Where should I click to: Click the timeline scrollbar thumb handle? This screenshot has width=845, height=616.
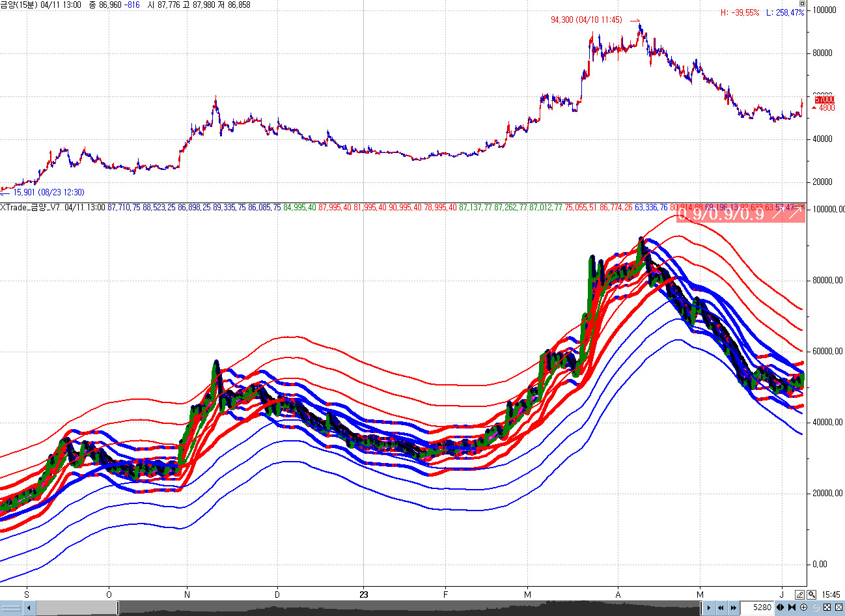(x=118, y=608)
